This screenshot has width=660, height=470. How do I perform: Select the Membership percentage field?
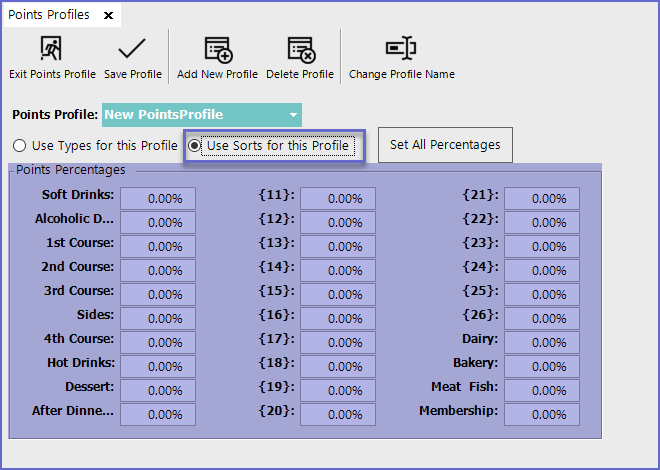coord(541,414)
